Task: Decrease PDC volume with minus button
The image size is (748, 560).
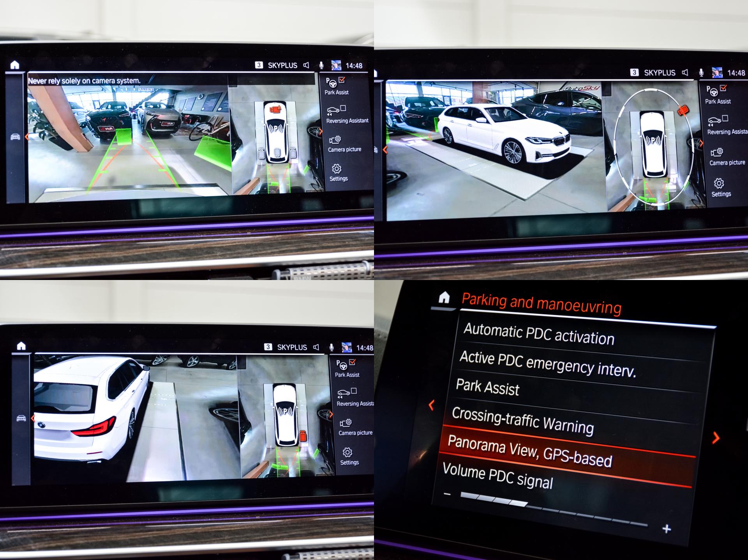Action: point(447,494)
